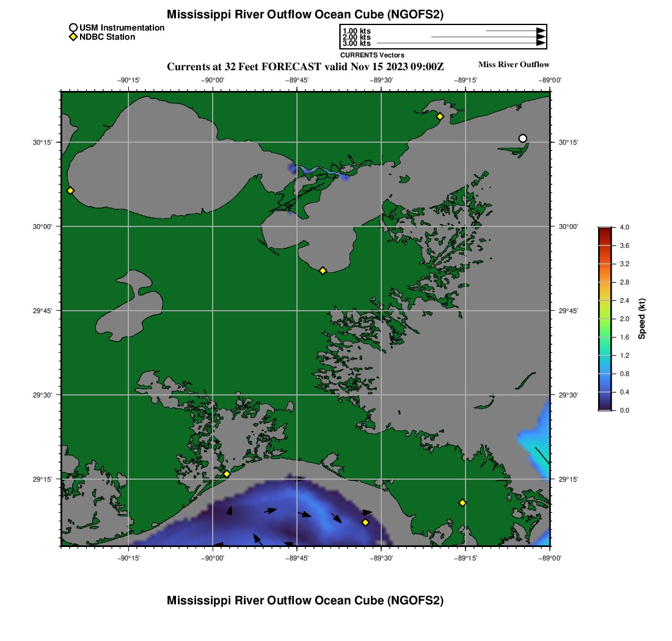Viewport: 672px width, 641px height.
Task: Click the 'Miss River Outflow' label
Action: pos(513,65)
